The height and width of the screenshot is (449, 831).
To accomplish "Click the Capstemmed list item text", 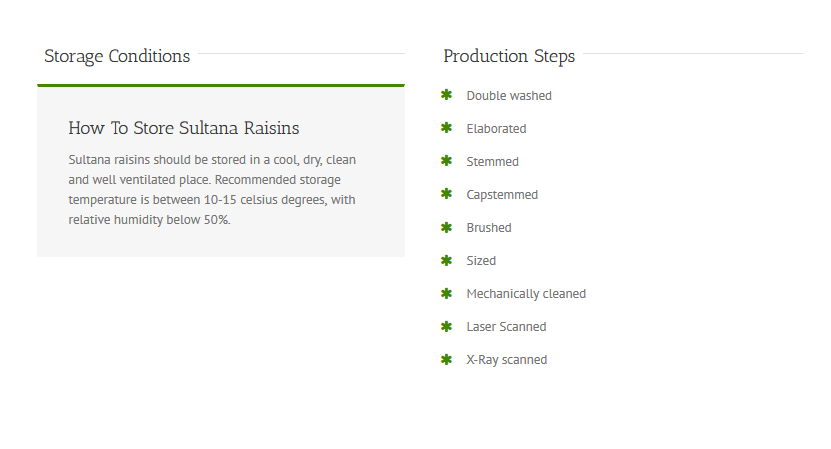I will coord(502,195).
